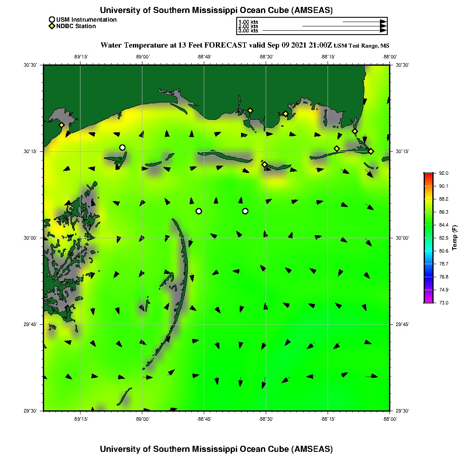476x454 pixels.
Task: Click the 2.00 kts scale arrow
Action: [344, 26]
